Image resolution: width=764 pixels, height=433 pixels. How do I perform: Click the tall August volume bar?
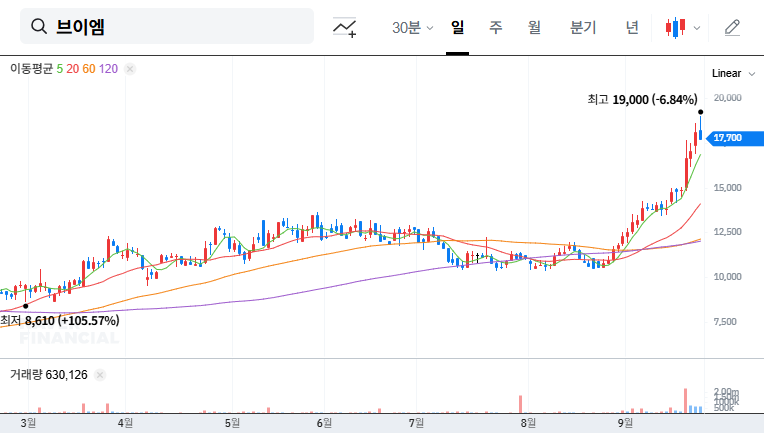click(520, 404)
